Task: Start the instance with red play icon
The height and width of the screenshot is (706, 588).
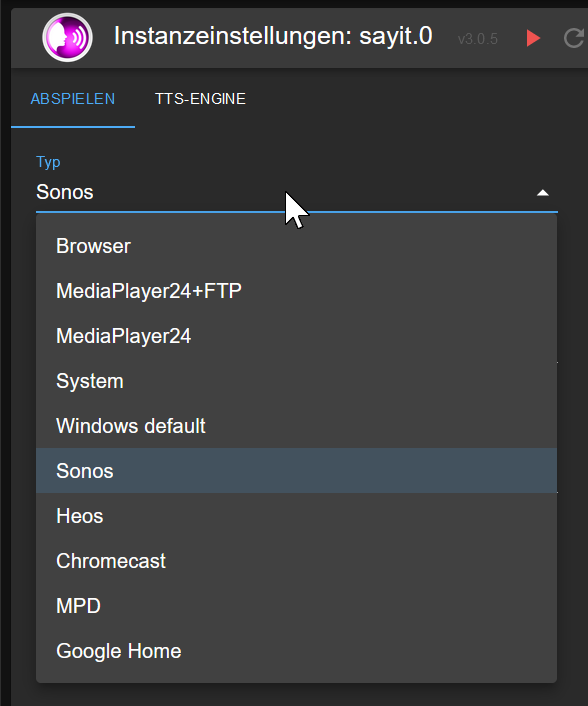Action: click(533, 38)
